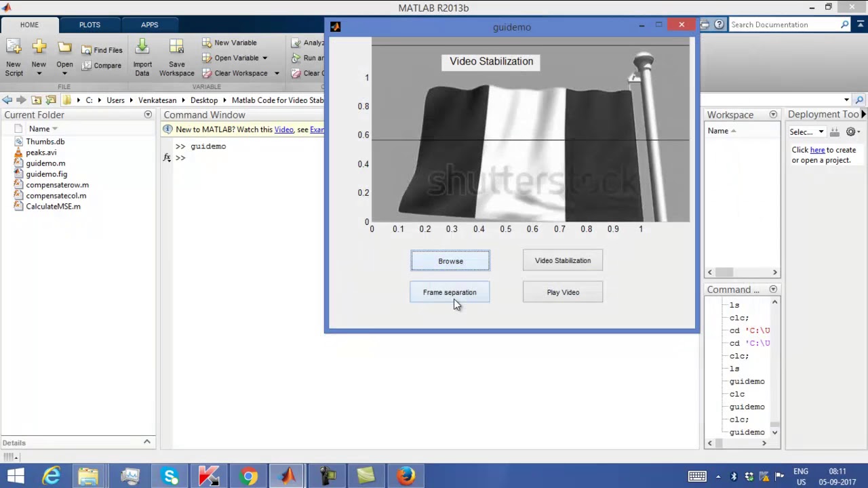Click the Find Files icon
868x488 pixels.
pyautogui.click(x=87, y=50)
